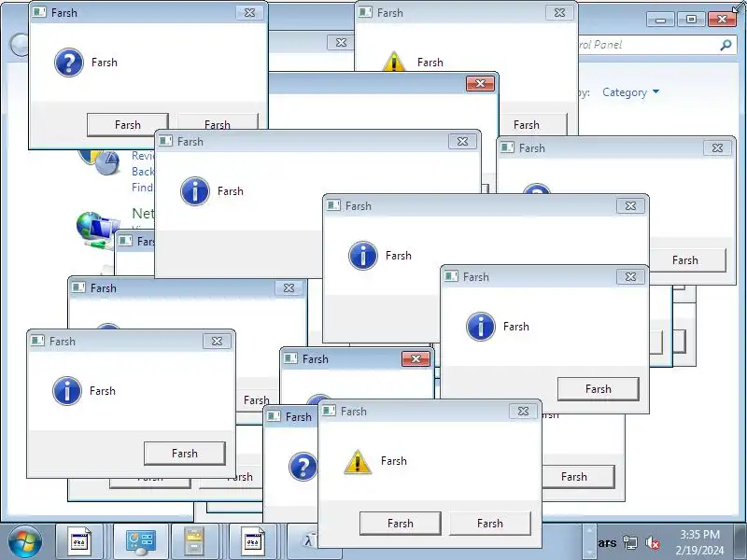Screen dimensions: 747x560
Task: Click the partly hidden 'Find' link in Control Panel
Action: tap(143, 188)
